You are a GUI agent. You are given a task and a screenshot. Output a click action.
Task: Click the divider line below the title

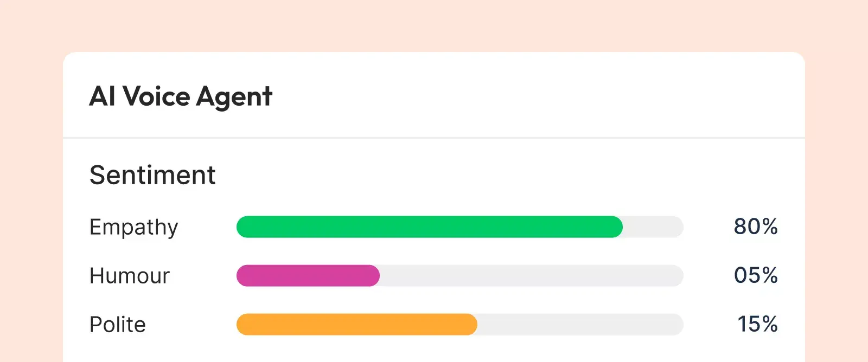pyautogui.click(x=434, y=138)
